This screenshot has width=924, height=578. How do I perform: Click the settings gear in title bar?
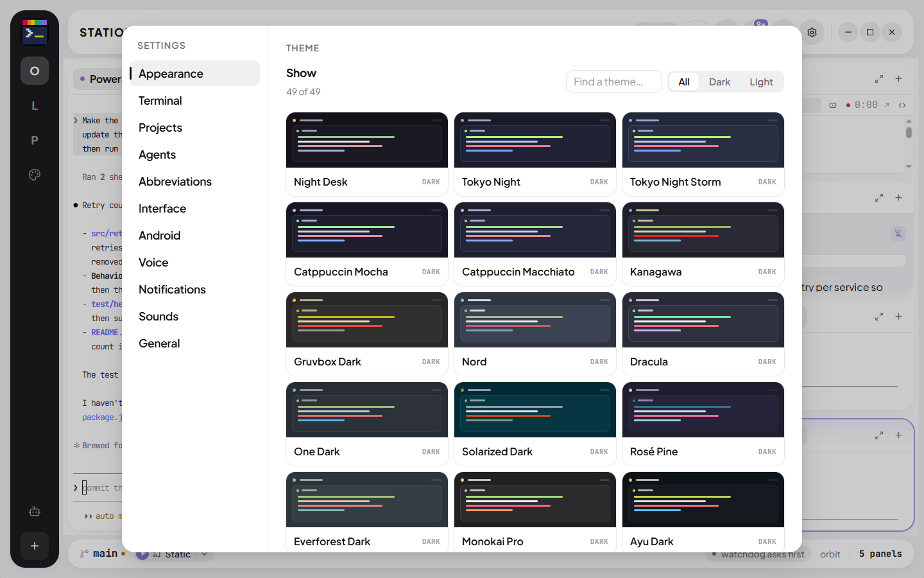coord(812,32)
